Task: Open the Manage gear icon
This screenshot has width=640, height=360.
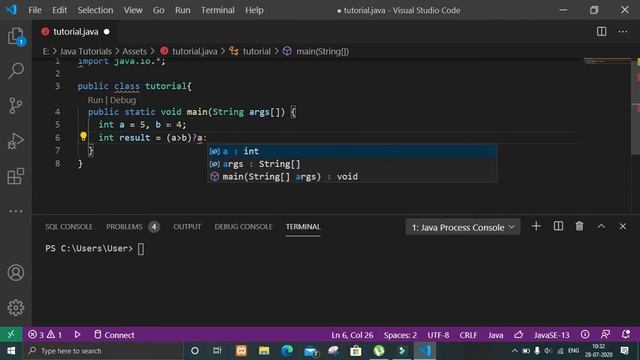Action: 16,307
